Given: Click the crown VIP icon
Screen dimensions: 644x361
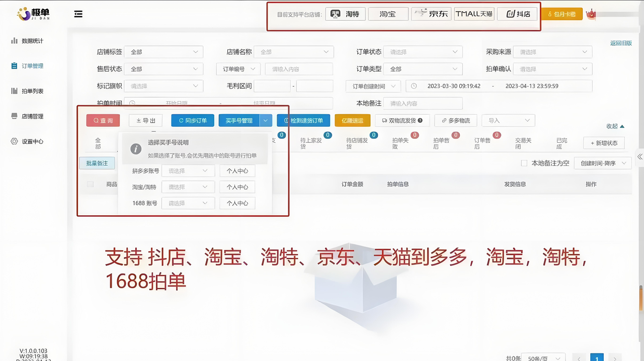Looking at the screenshot, I should click(x=591, y=14).
